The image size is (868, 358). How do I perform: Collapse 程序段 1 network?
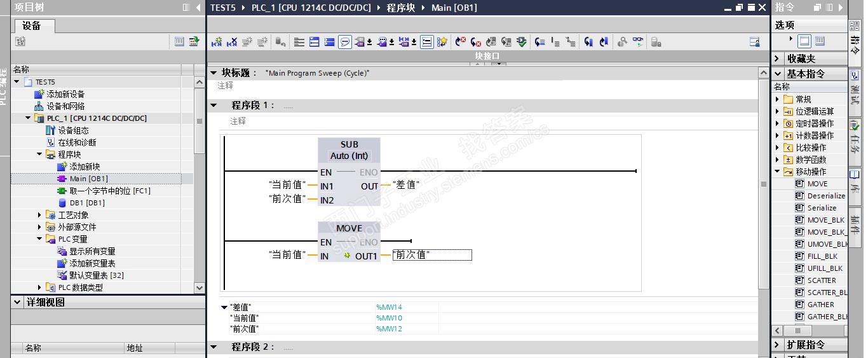click(x=214, y=106)
